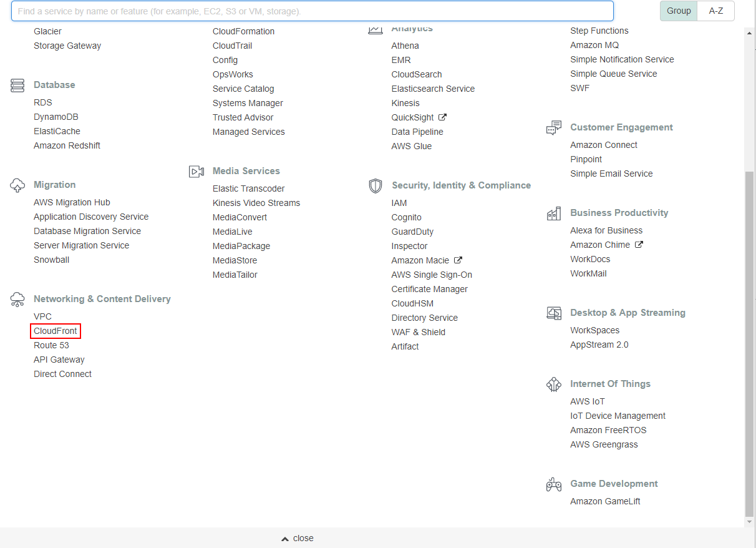Open CloudTrail
This screenshot has height=548, width=756.
click(232, 46)
